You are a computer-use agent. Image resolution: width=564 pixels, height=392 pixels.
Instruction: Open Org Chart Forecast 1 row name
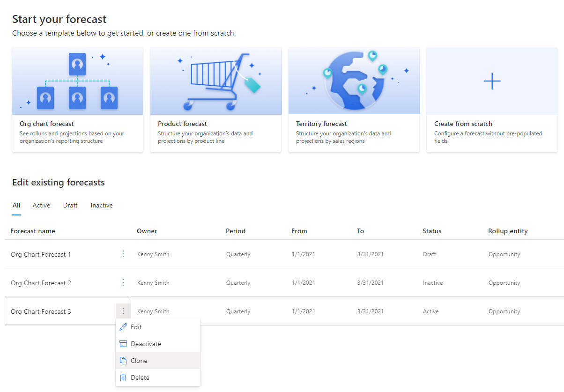click(41, 254)
